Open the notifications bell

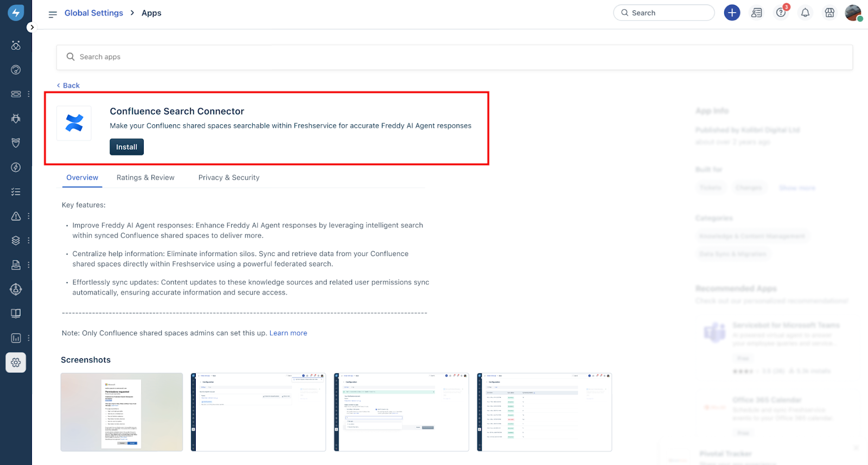805,12
